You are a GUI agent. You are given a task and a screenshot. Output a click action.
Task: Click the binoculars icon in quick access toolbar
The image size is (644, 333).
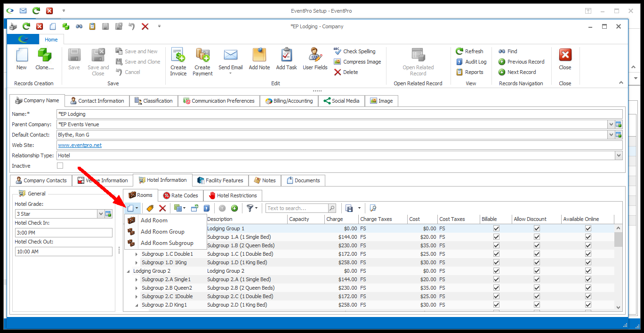pyautogui.click(x=79, y=26)
